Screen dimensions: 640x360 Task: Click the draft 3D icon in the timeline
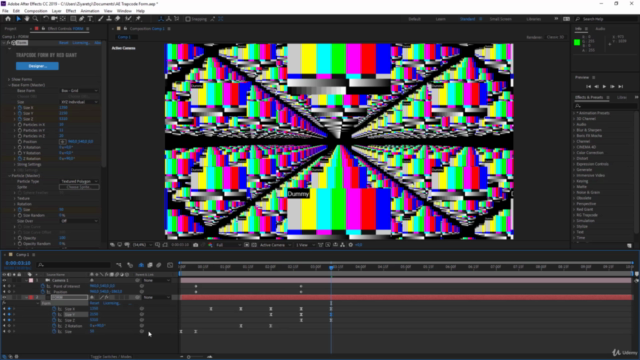tap(130, 265)
